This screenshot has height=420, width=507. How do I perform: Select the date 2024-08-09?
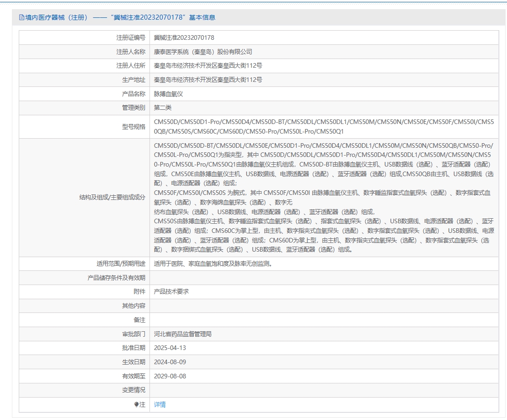pos(170,362)
